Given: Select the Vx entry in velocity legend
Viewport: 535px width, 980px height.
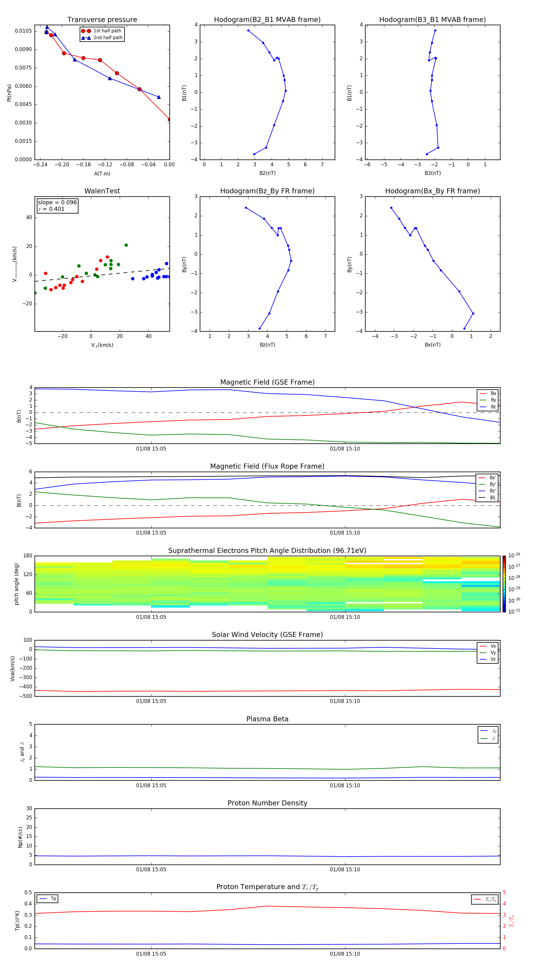Looking at the screenshot, I should click(488, 646).
